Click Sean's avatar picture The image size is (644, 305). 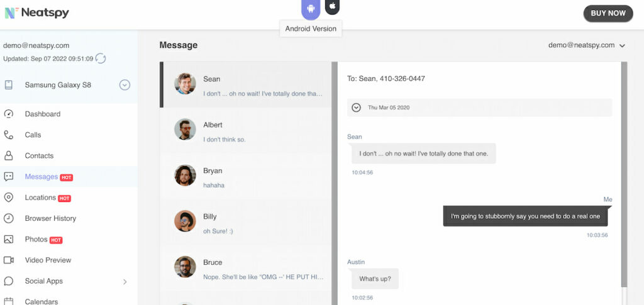pos(185,84)
